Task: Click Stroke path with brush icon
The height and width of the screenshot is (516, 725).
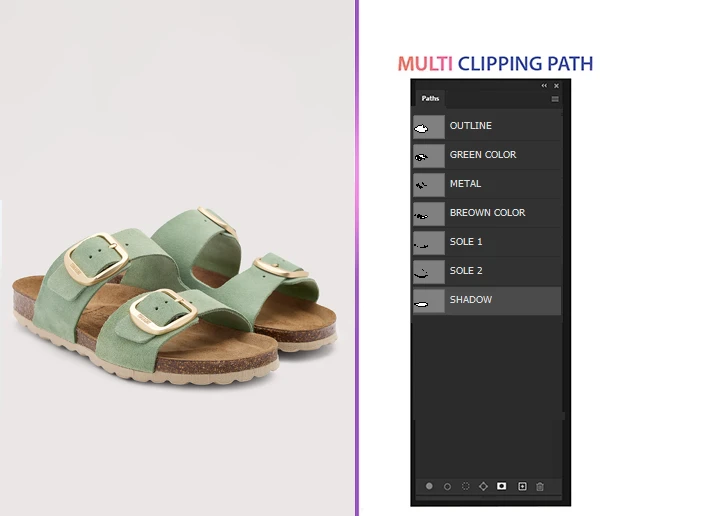Action: [447, 486]
